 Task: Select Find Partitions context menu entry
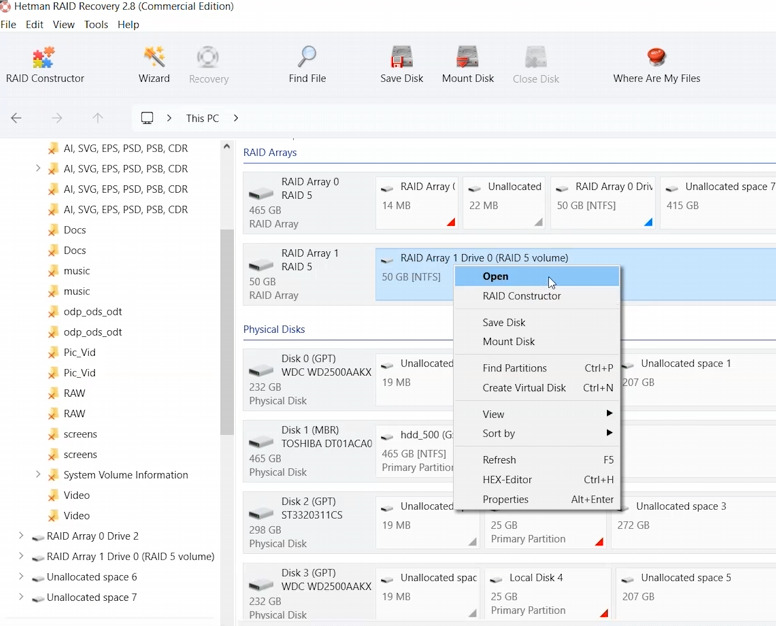[x=537, y=368]
